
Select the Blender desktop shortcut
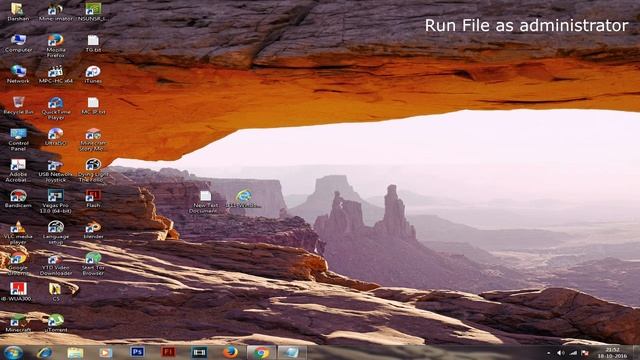[93, 230]
